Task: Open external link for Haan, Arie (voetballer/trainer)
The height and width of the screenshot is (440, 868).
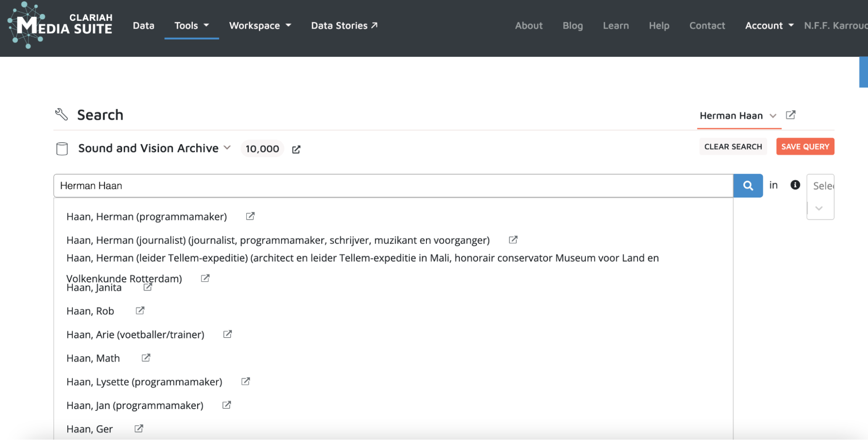Action: 227,334
